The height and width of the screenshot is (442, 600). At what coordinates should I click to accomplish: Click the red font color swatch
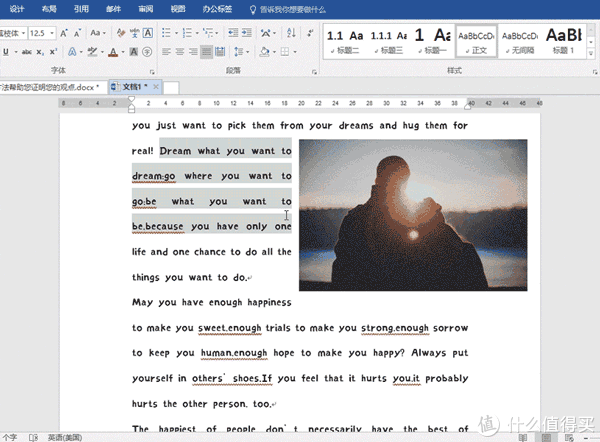(x=115, y=52)
